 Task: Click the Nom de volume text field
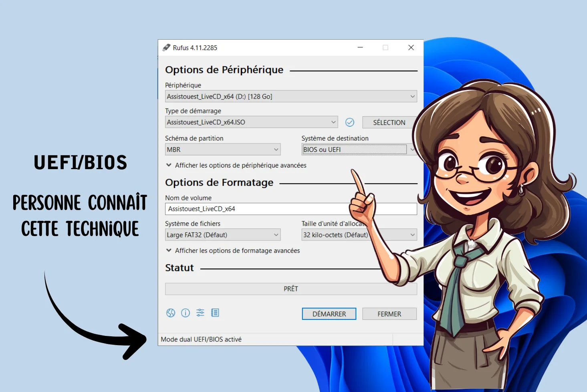tap(256, 209)
